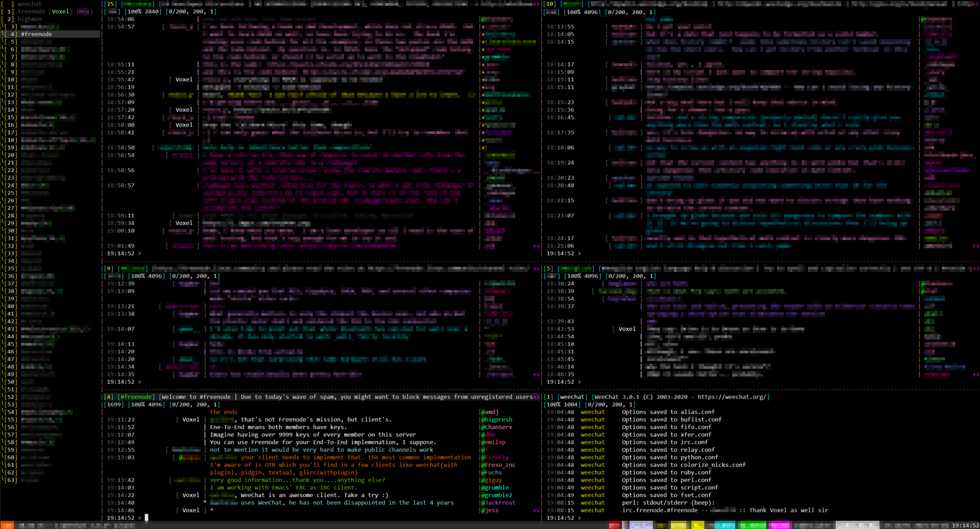This screenshot has height=529, width=980.
Task: Click 'Options saved to fset.conf' line
Action: point(667,495)
